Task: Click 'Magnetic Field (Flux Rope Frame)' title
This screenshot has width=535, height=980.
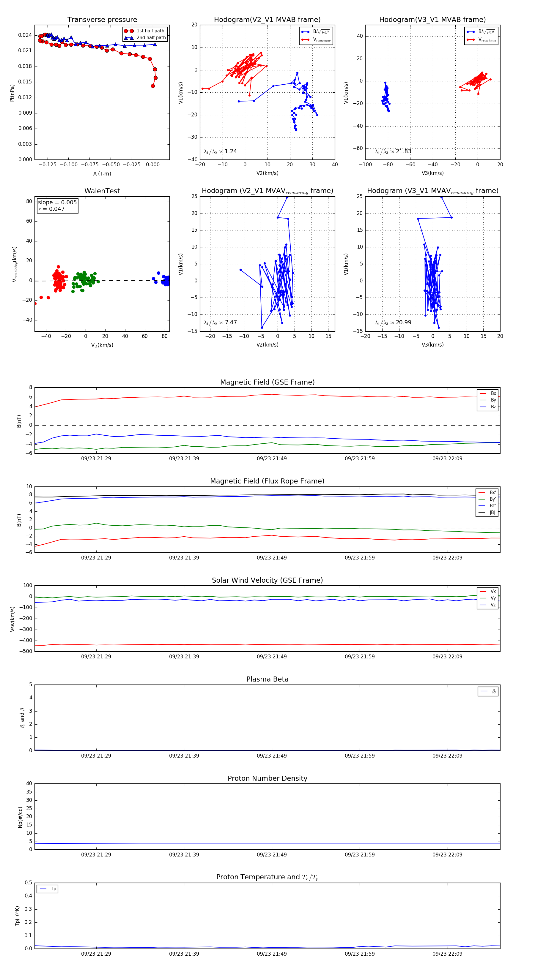Action: click(267, 481)
